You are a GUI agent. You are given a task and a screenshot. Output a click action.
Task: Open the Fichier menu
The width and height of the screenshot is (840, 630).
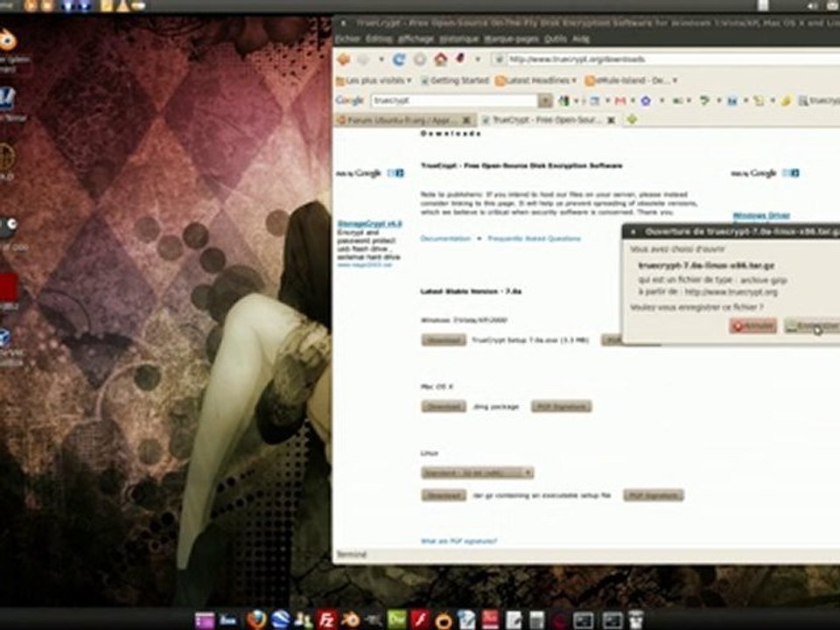pos(347,38)
